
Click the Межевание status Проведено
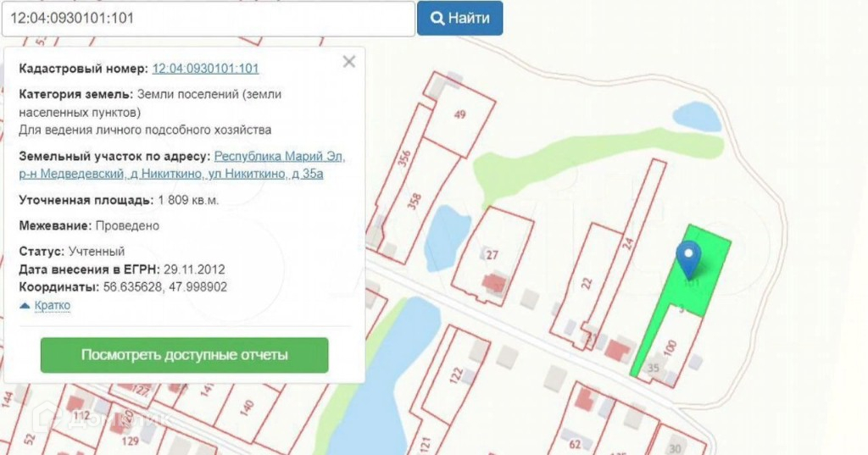click(127, 226)
